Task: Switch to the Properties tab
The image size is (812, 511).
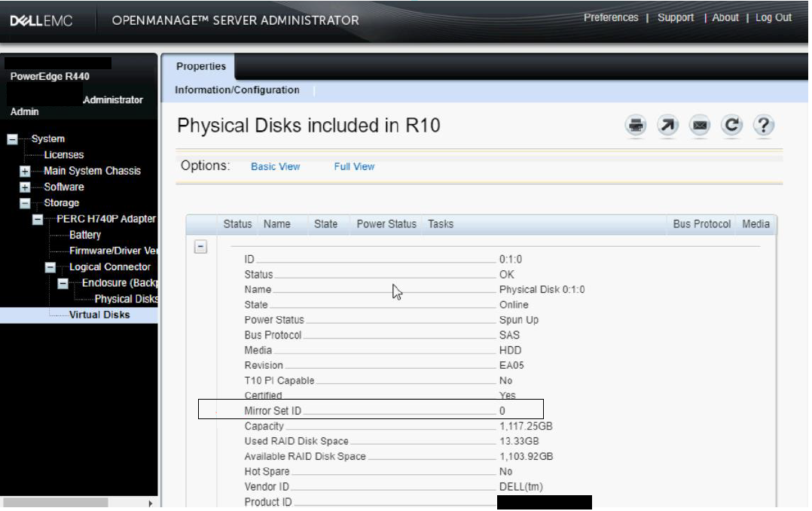Action: click(x=200, y=66)
